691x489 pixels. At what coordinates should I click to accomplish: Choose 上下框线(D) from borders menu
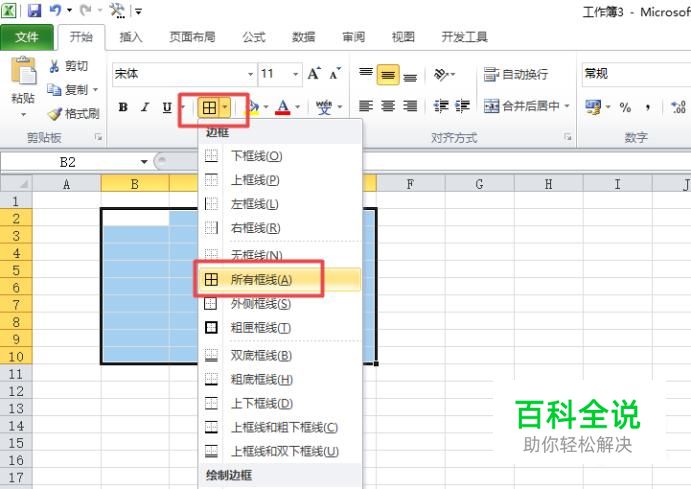(x=279, y=404)
